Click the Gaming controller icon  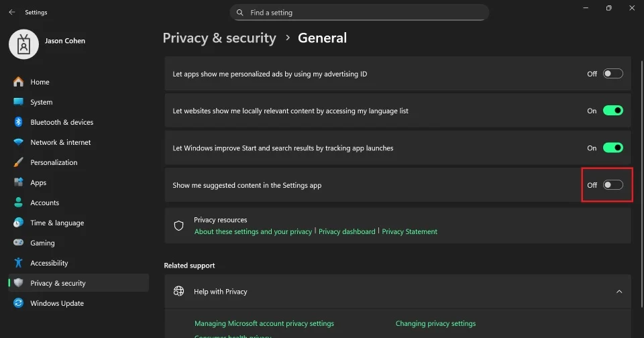(18, 243)
